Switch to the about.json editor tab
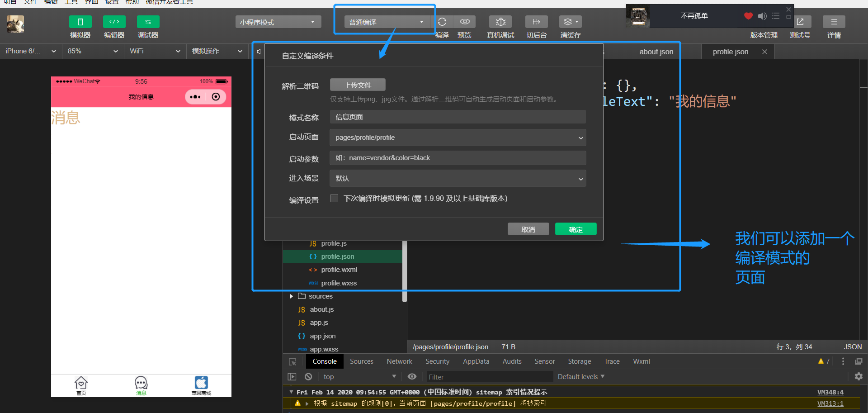The image size is (868, 413). point(656,52)
